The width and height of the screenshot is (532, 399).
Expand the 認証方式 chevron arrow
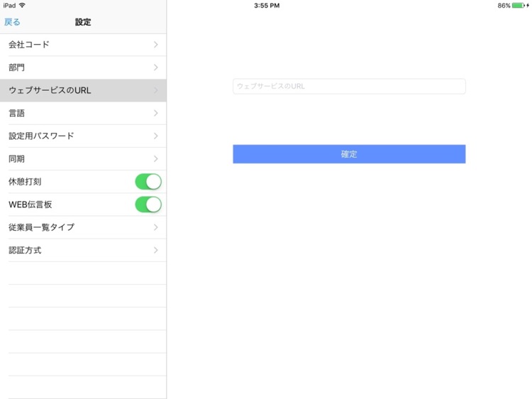[x=156, y=250]
